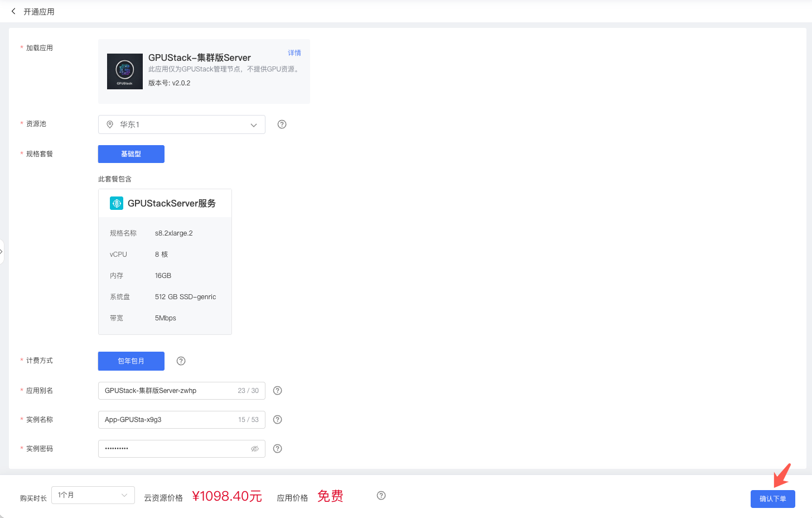Screen dimensions: 812x518
Task: Select the 包年包月 billing option
Action: 131,361
